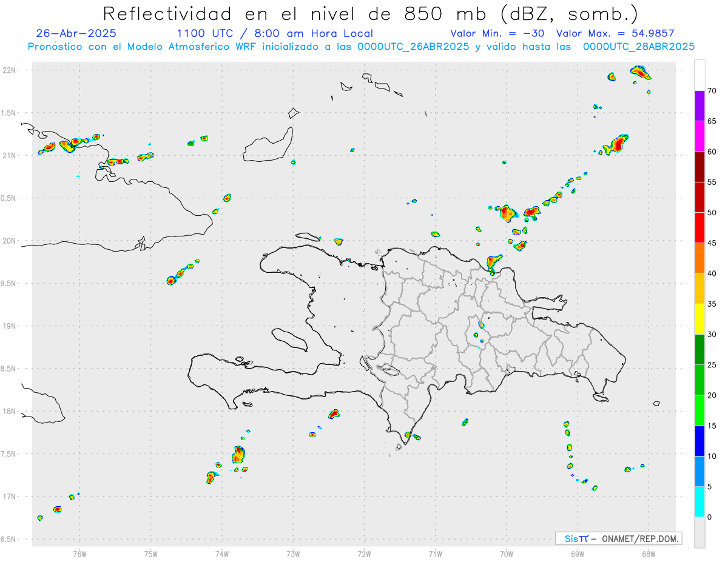
Task: Click the magenta 60-65 dBZ colorbar segment
Action: tap(699, 136)
